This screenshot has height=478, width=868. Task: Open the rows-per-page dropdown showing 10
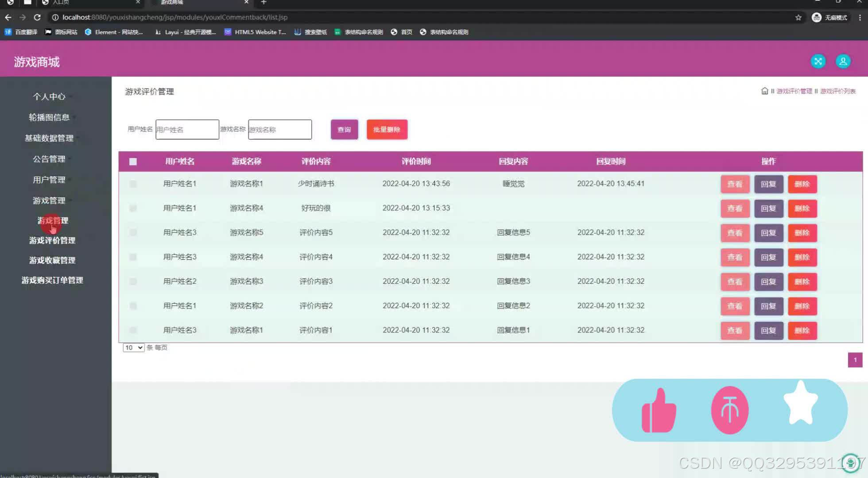133,347
